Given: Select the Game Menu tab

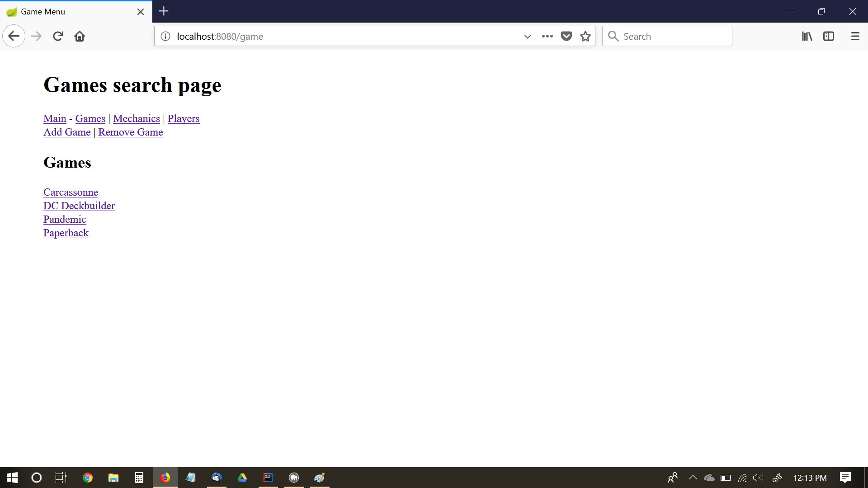Looking at the screenshot, I should (68, 12).
